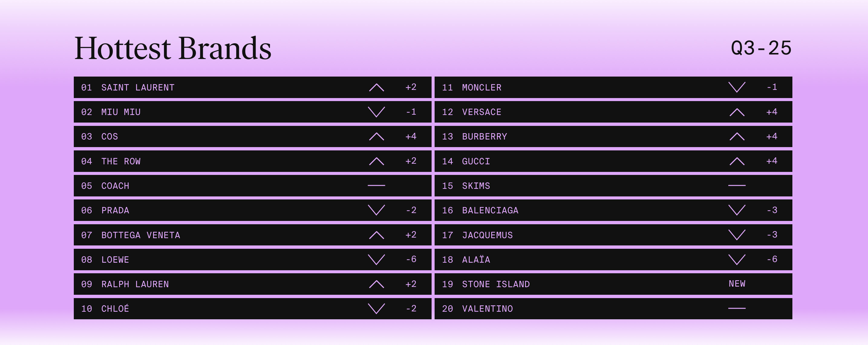Click the up arrow next to COS
Screen dimensions: 868x345
click(376, 136)
